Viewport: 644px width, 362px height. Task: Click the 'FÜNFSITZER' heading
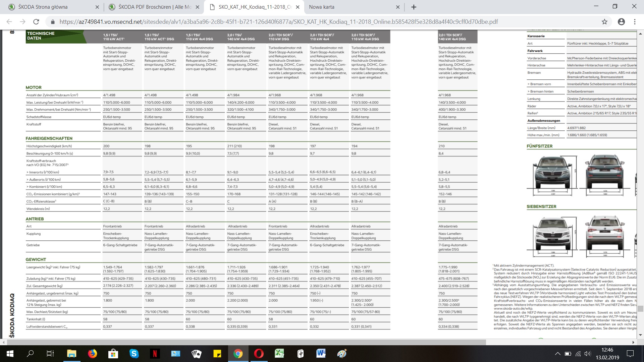tap(540, 146)
